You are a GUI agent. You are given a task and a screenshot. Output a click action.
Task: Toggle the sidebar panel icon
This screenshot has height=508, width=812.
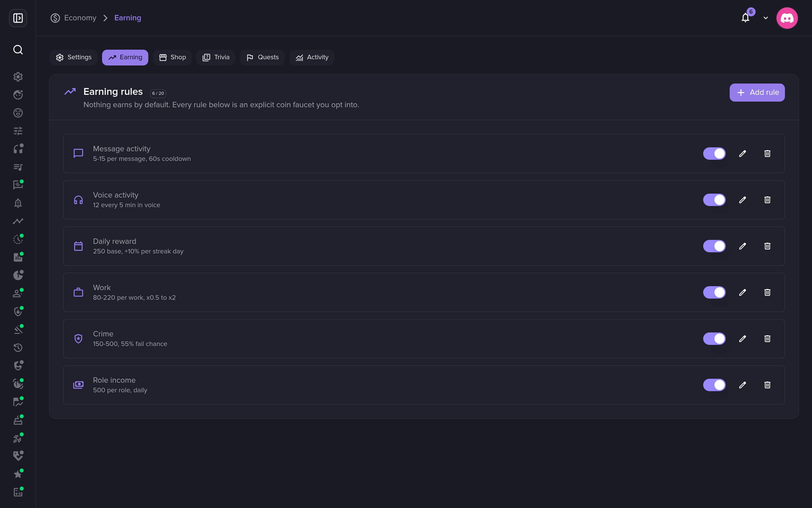18,18
